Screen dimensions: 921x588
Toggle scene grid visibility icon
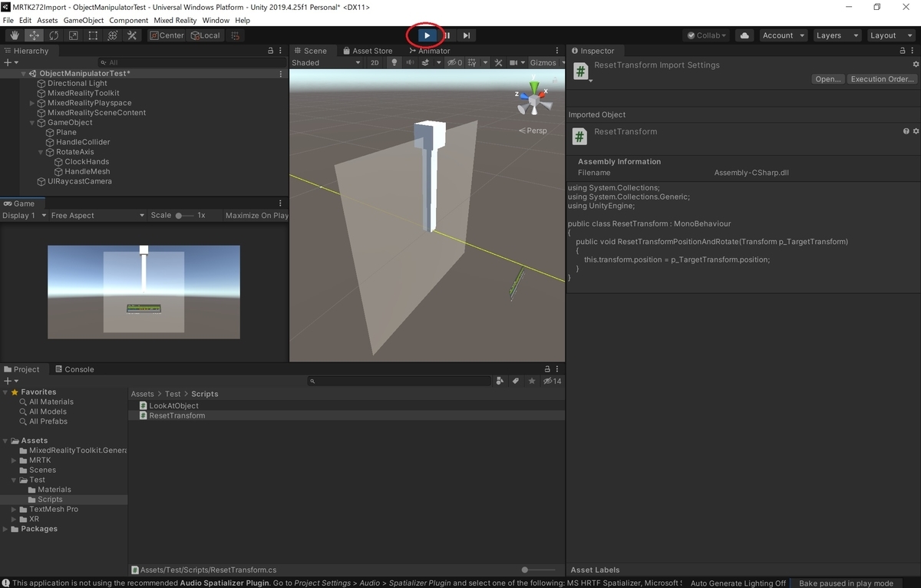474,63
